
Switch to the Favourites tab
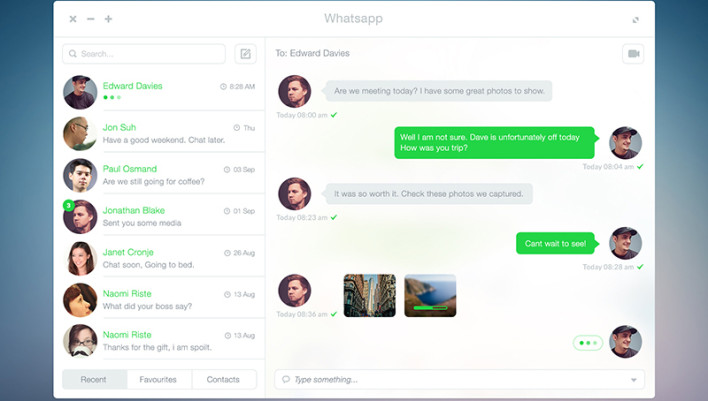tap(158, 379)
